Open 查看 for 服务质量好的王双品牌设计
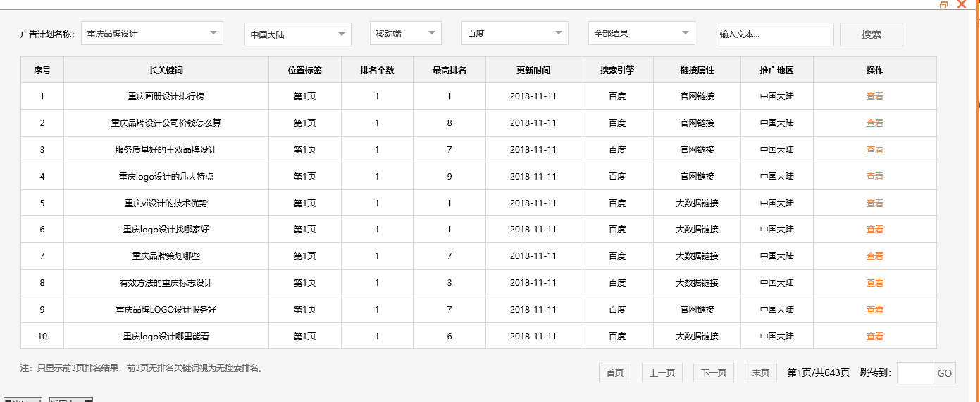 (x=875, y=150)
